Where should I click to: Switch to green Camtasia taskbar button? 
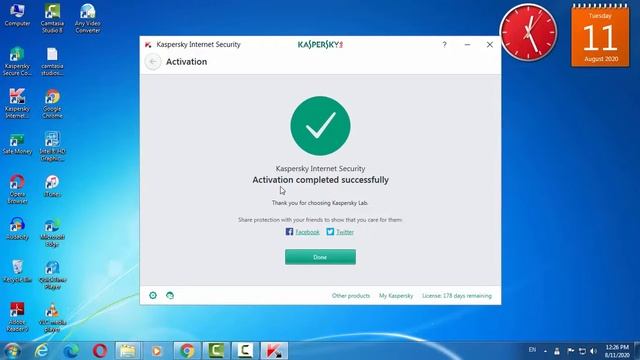pyautogui.click(x=216, y=351)
